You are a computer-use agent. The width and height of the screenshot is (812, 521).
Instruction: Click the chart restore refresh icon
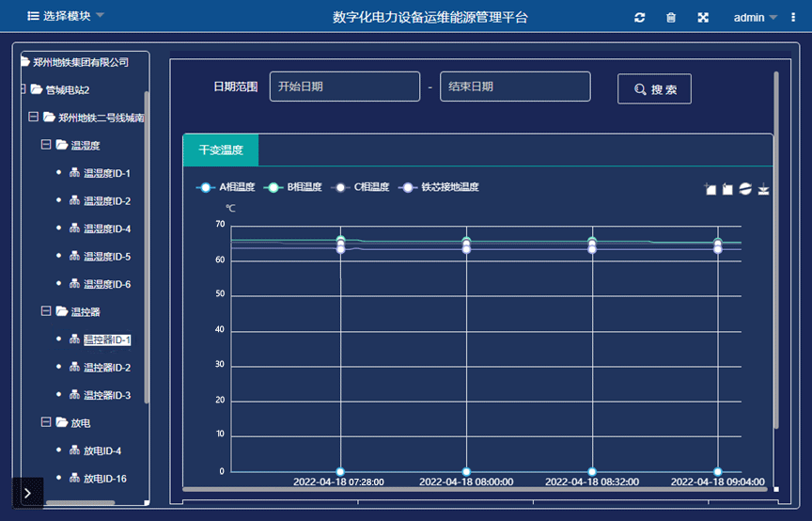click(x=745, y=189)
